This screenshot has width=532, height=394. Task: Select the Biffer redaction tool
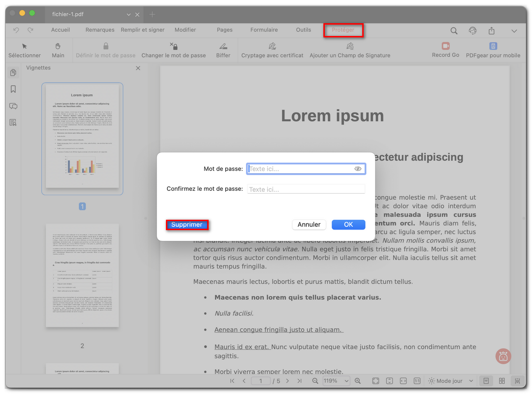[223, 50]
